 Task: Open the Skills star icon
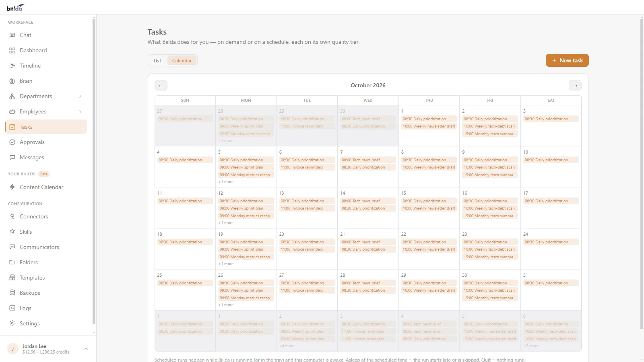(x=12, y=232)
